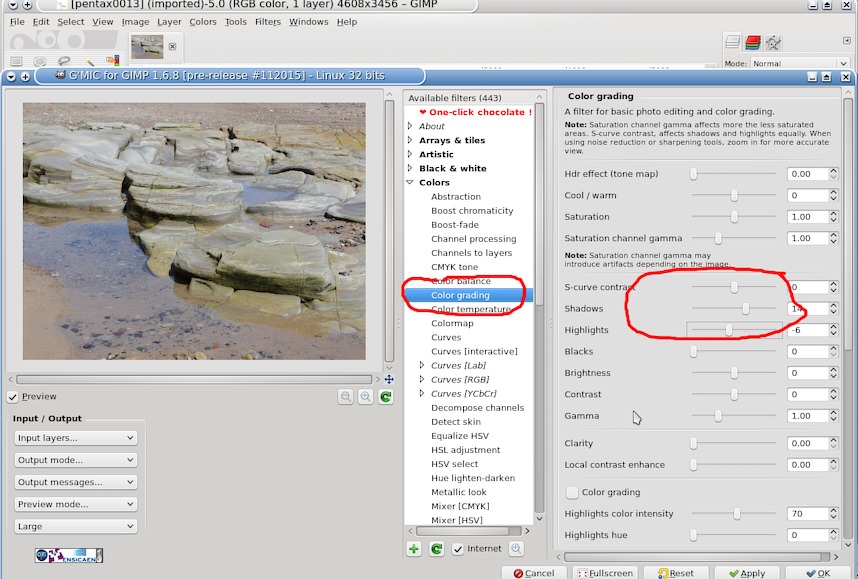The width and height of the screenshot is (858, 579).
Task: Click the Reset button
Action: pyautogui.click(x=676, y=572)
